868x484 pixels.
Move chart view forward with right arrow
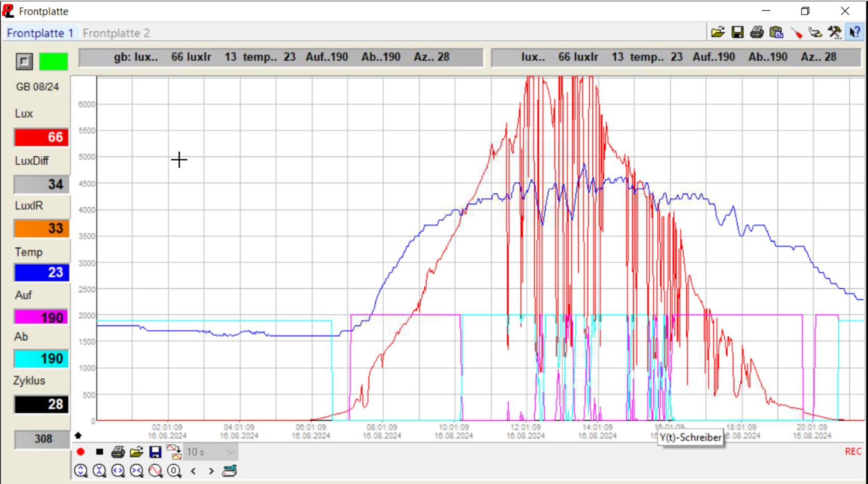click(x=211, y=471)
